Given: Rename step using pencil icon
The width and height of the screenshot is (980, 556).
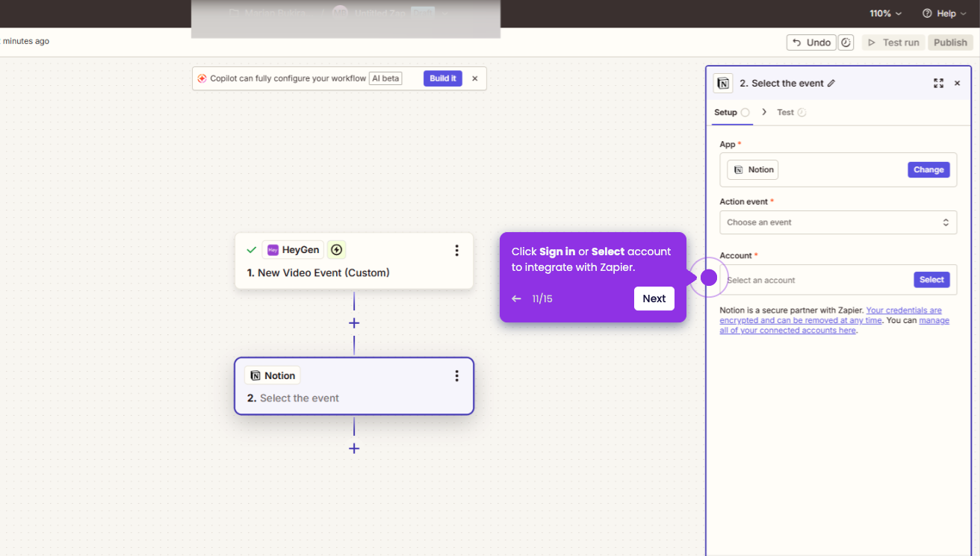Looking at the screenshot, I should click(831, 84).
